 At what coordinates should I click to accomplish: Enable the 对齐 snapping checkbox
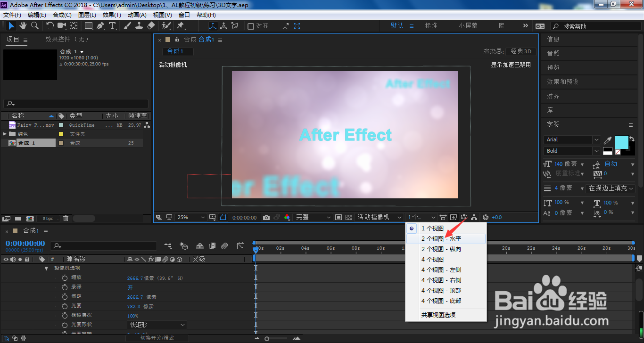tap(251, 26)
